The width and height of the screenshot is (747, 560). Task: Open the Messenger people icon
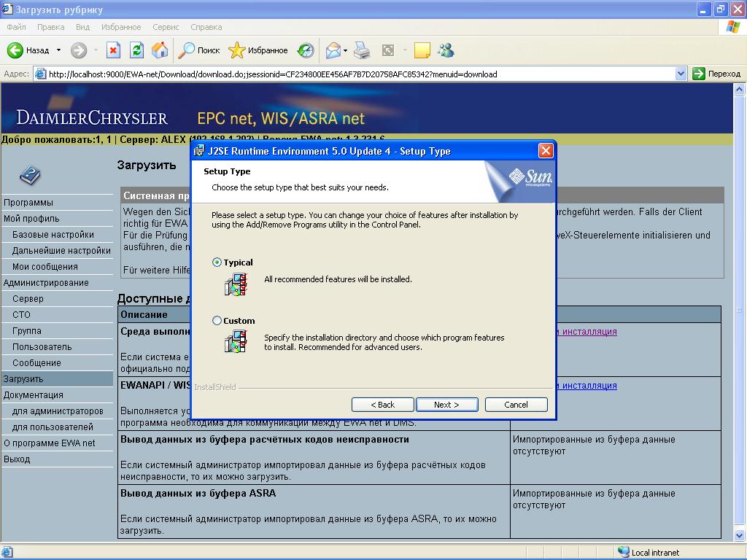pyautogui.click(x=446, y=50)
